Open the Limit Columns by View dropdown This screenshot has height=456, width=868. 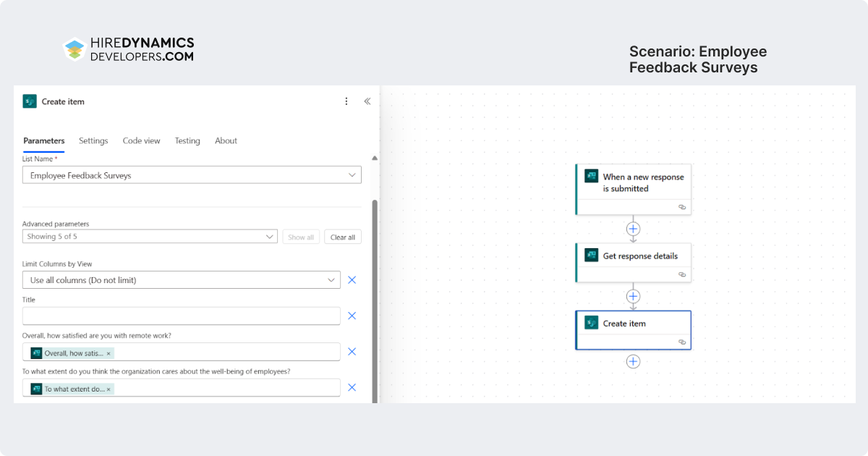182,280
